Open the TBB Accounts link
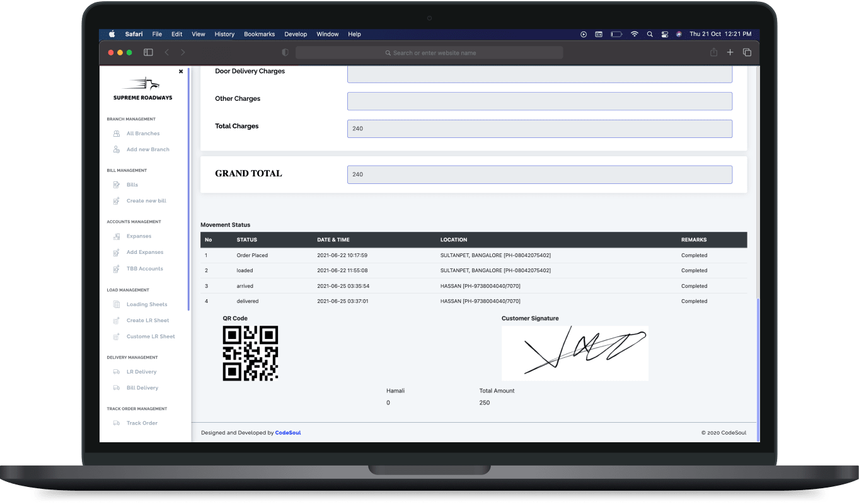Viewport: 859px width, 504px height. [145, 268]
